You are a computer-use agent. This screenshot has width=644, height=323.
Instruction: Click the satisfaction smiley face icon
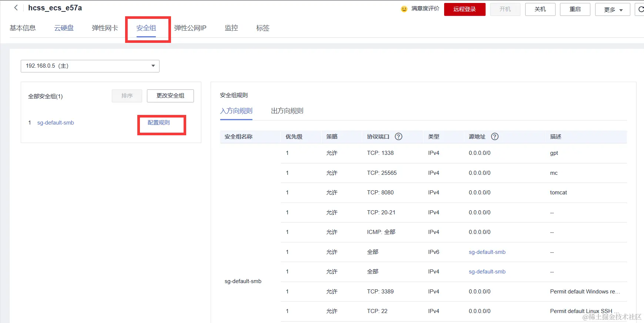pos(404,9)
